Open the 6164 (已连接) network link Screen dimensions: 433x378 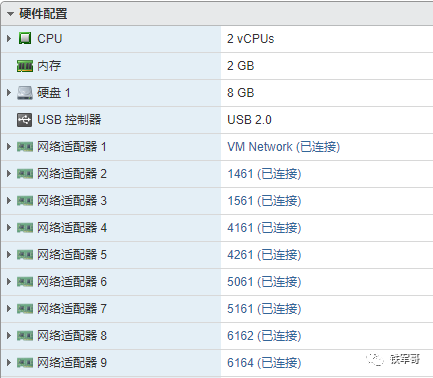[x=264, y=363]
